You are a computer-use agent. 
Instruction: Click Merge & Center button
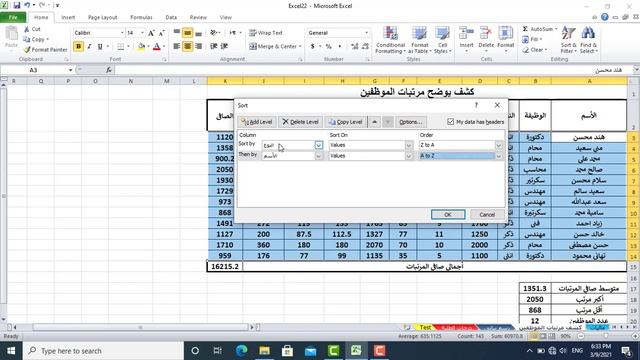[x=275, y=46]
